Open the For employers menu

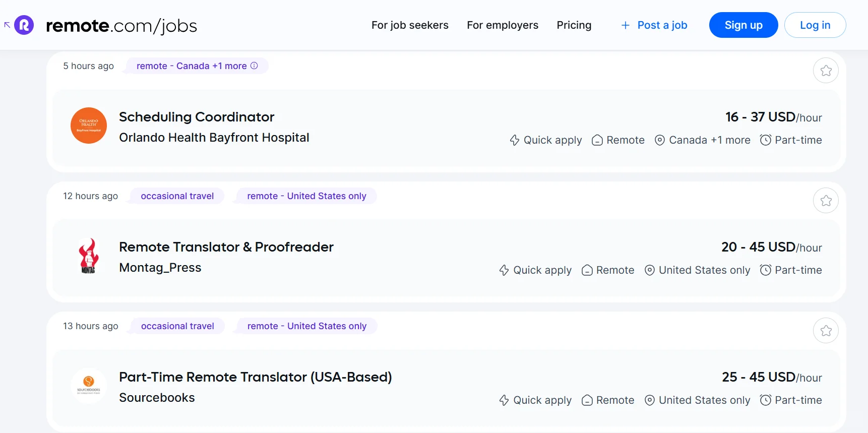click(503, 25)
